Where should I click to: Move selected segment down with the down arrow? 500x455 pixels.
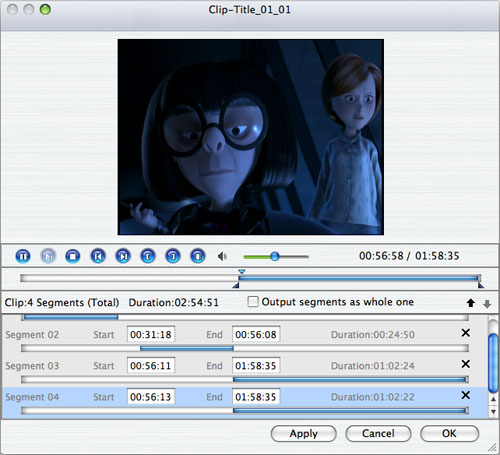point(487,304)
